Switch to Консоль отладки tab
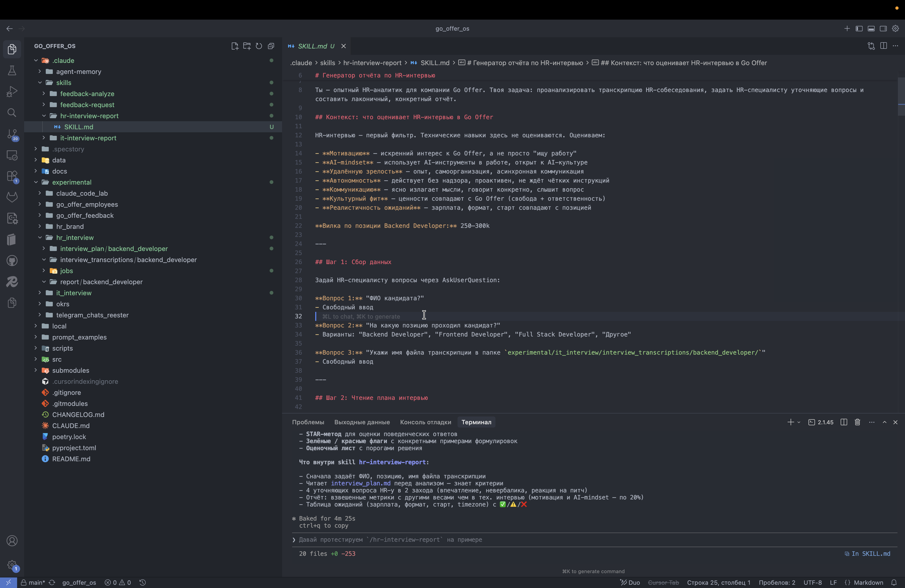The image size is (905, 588). (426, 422)
